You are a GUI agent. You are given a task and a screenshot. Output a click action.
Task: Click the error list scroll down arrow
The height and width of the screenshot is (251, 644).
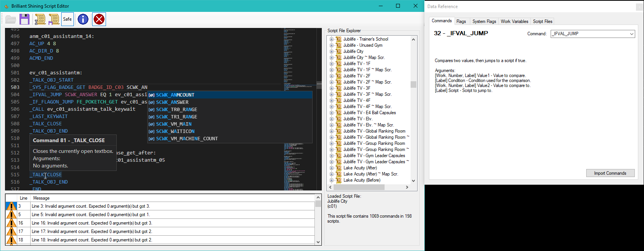[x=318, y=242]
